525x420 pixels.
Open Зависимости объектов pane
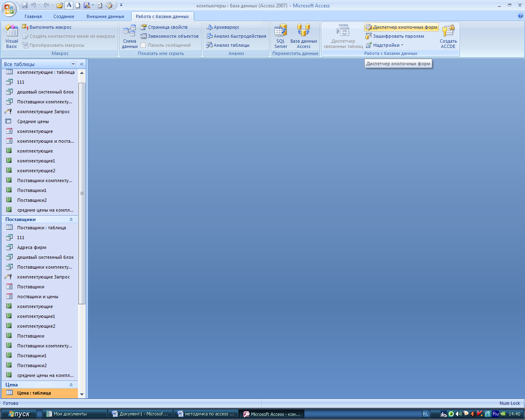point(169,36)
